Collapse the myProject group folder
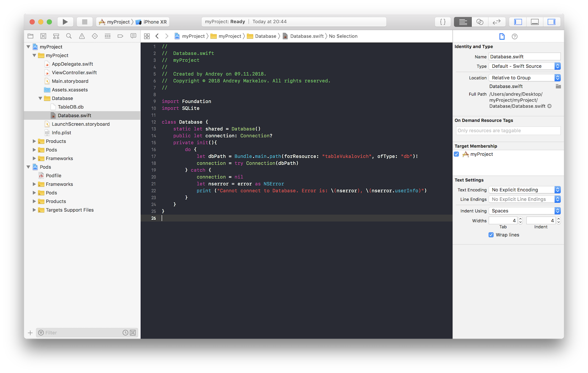Screen dimensions: 588x373 (x=35, y=56)
